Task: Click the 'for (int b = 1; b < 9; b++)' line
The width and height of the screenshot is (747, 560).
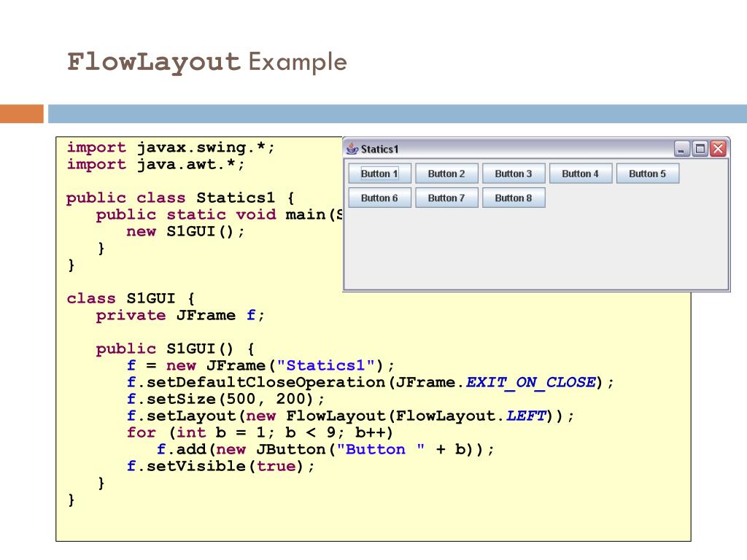Action: click(x=260, y=432)
